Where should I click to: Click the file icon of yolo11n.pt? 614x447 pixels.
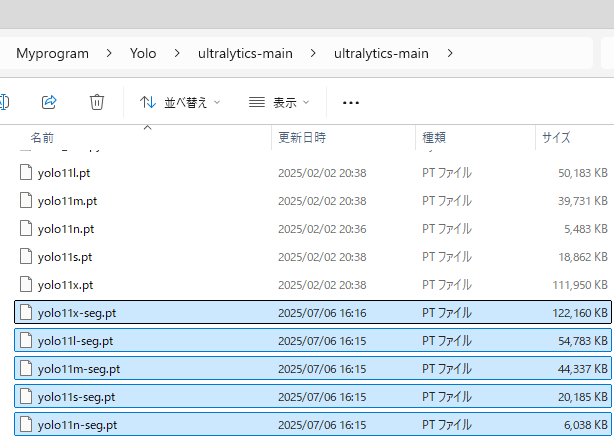[26, 229]
